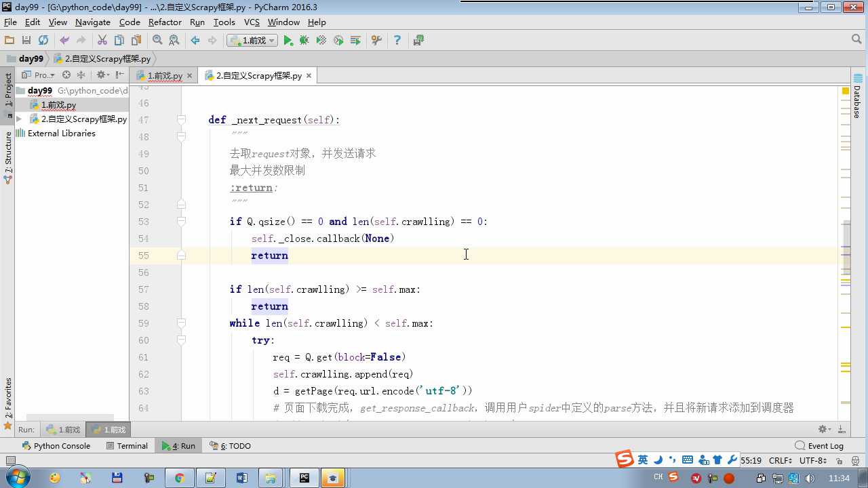
Task: Toggle the 4: Run tool window button
Action: [178, 446]
